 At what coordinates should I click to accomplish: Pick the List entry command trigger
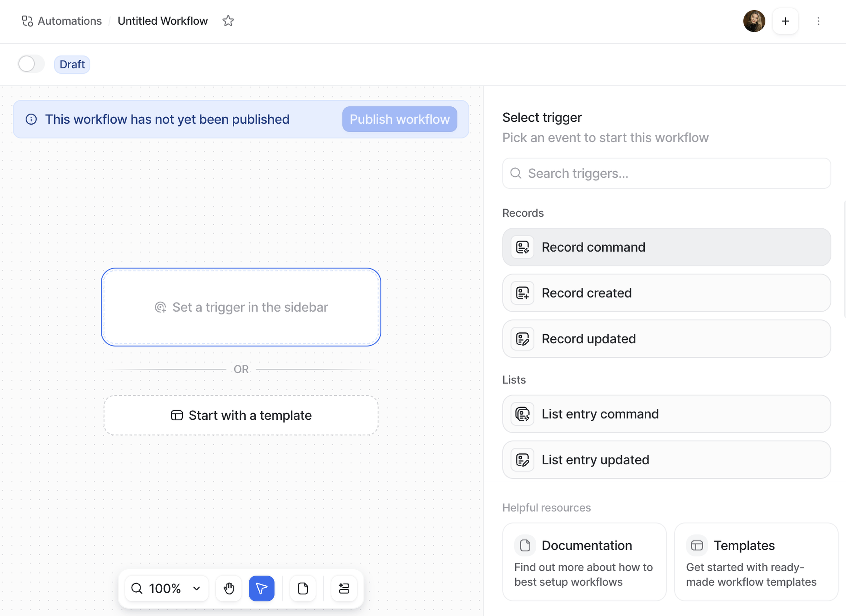[x=666, y=414]
